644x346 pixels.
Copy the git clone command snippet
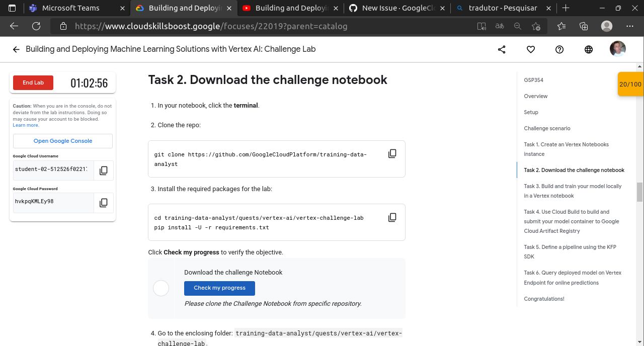(392, 153)
